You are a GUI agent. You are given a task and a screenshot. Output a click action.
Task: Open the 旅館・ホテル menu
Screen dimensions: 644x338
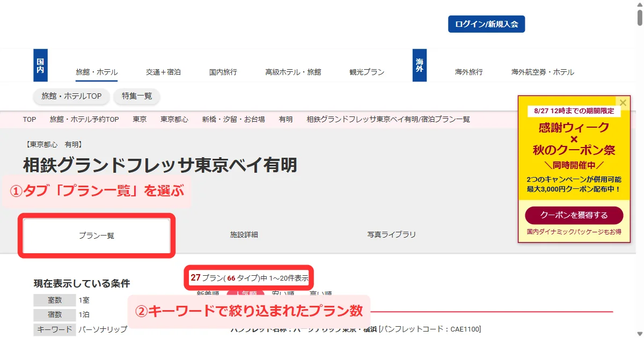point(97,72)
